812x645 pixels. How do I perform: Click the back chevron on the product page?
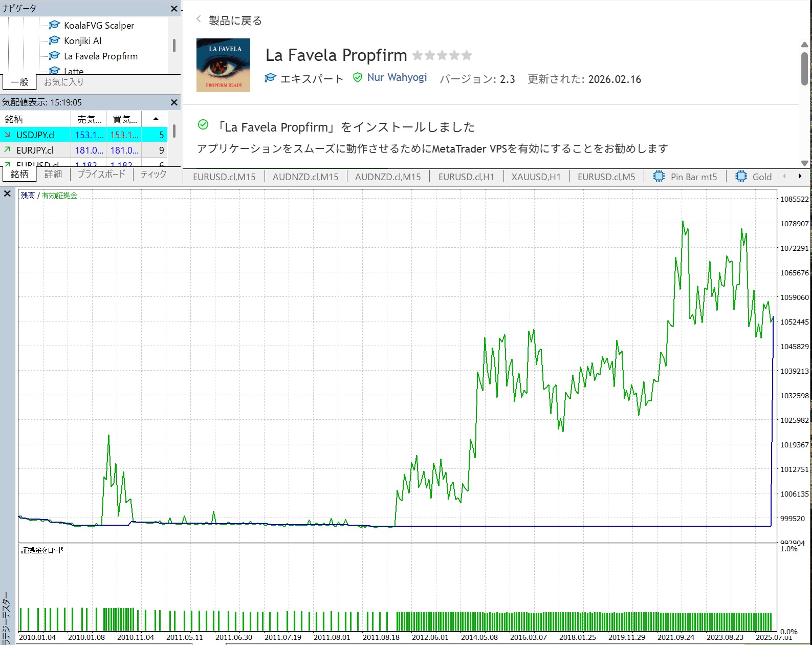pyautogui.click(x=199, y=19)
